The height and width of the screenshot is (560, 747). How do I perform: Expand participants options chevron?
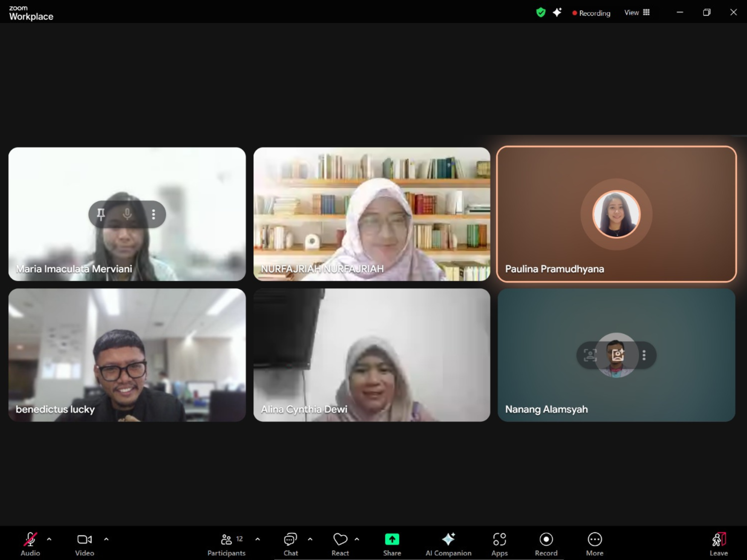258,539
